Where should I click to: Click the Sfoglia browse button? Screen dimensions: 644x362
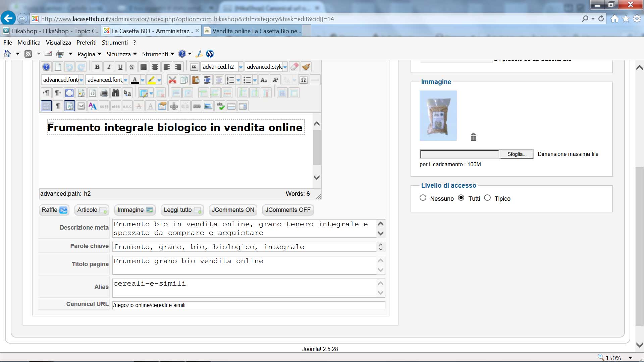tap(517, 154)
